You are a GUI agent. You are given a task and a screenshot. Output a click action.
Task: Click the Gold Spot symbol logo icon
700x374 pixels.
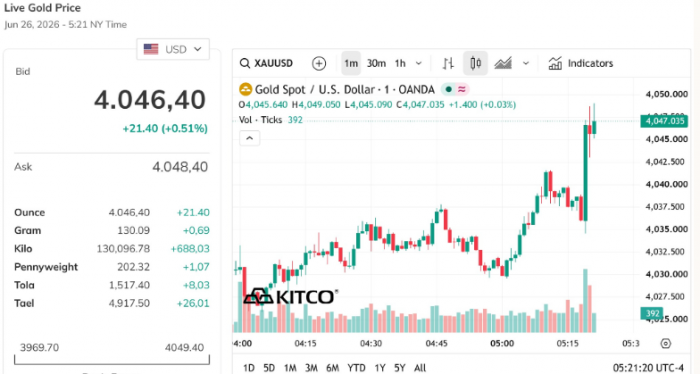click(x=246, y=89)
